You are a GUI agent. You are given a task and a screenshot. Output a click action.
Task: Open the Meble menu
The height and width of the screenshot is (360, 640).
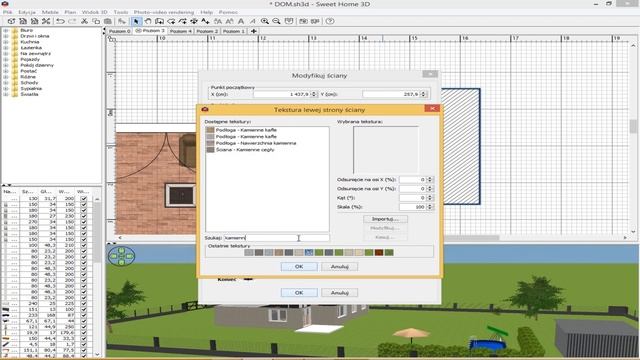tap(50, 12)
